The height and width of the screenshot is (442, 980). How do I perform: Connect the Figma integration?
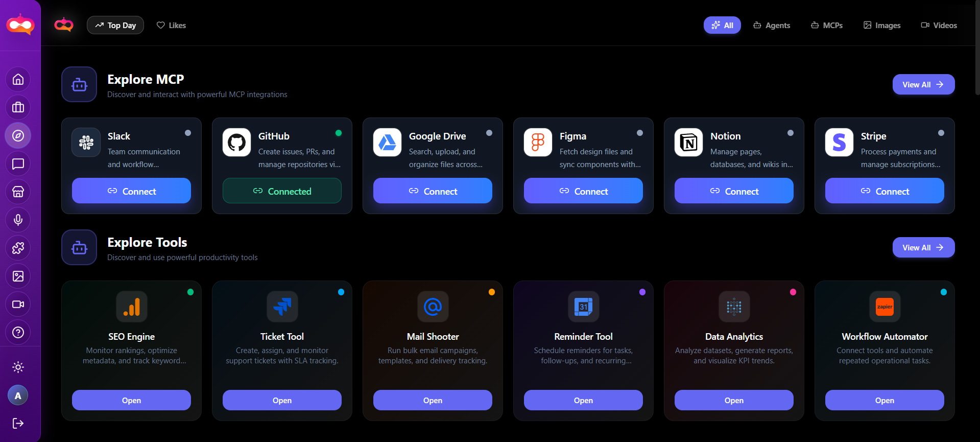583,191
